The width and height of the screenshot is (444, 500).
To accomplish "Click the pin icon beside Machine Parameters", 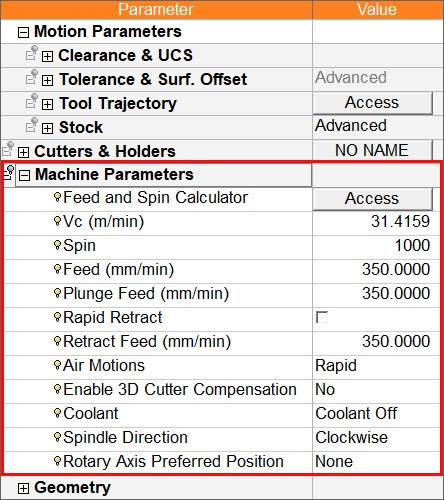I will pyautogui.click(x=9, y=173).
